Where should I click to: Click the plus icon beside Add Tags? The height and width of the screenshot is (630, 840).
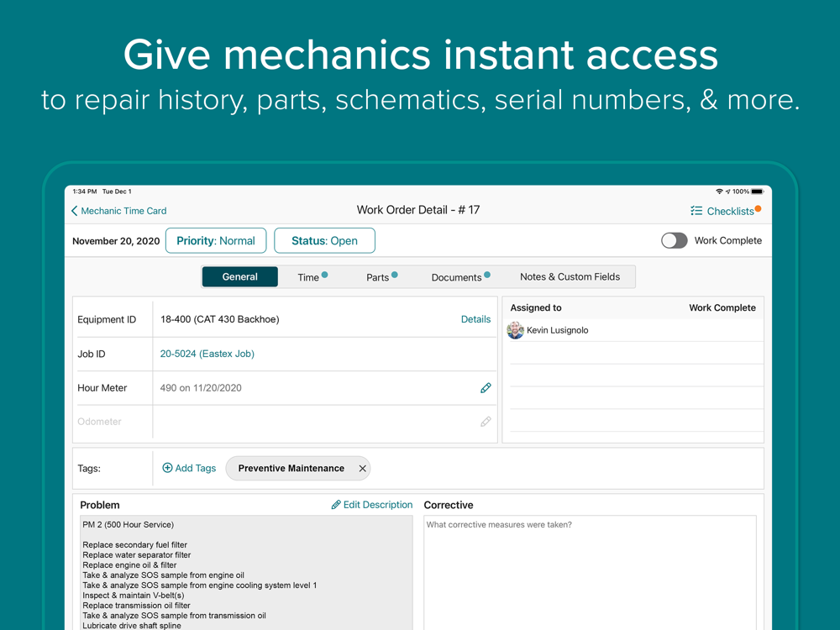(x=167, y=468)
